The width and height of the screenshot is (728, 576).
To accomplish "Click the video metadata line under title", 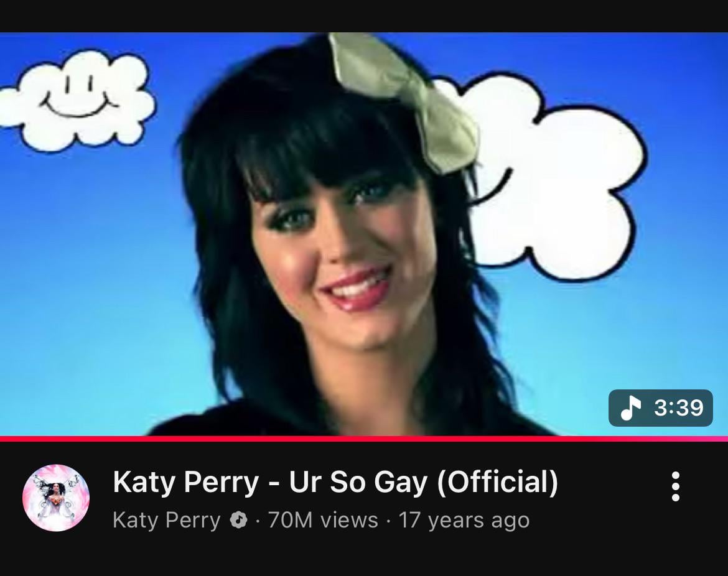I will (x=321, y=520).
